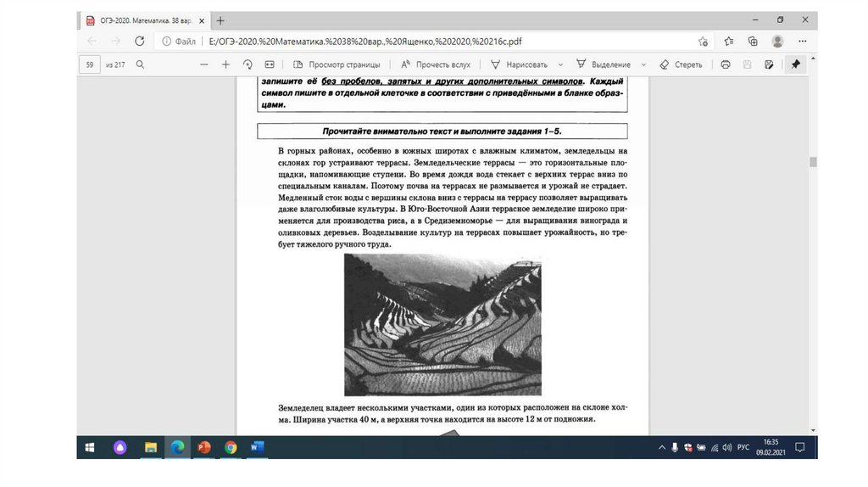868x487 pixels.
Task: Select the Стереть eraser tool
Action: pyautogui.click(x=681, y=64)
